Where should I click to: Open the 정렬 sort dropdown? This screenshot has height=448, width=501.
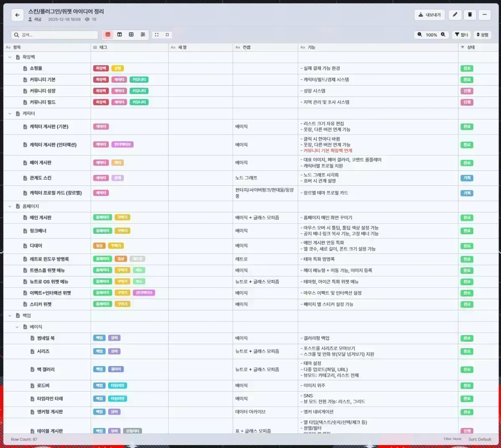click(x=482, y=35)
